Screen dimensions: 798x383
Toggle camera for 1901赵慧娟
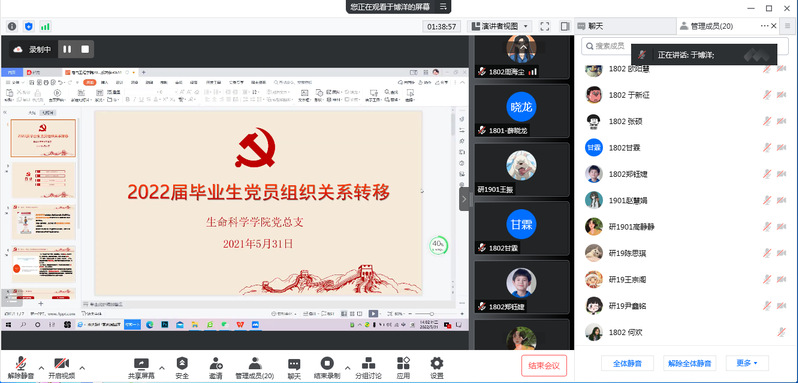[781, 200]
